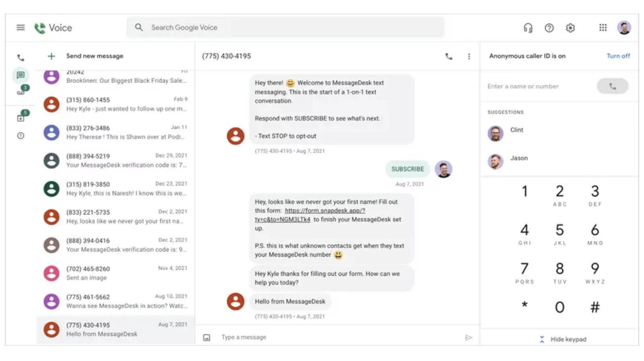644x361 pixels.
Task: Open the Voicemail tab in sidebar
Action: coord(21,92)
